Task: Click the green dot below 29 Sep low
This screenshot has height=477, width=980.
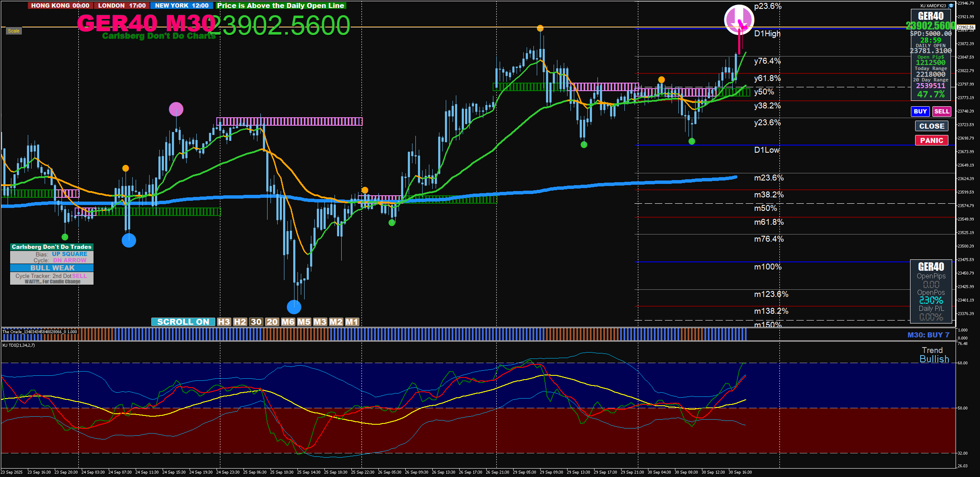Action: (584, 145)
